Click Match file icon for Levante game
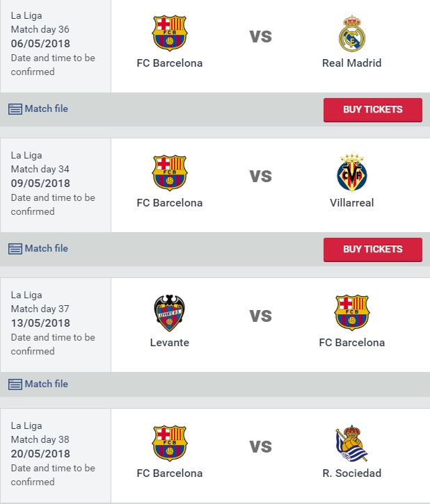The width and height of the screenshot is (430, 504). [15, 384]
